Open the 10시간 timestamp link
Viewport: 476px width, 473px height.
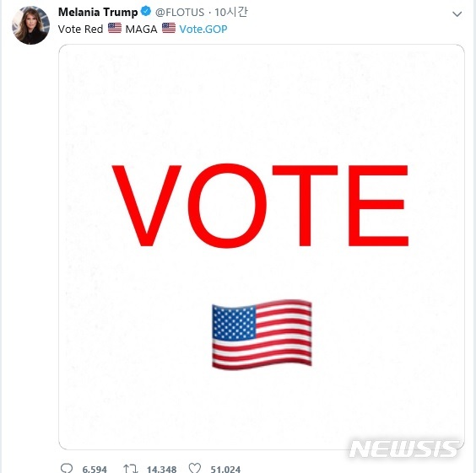(231, 12)
